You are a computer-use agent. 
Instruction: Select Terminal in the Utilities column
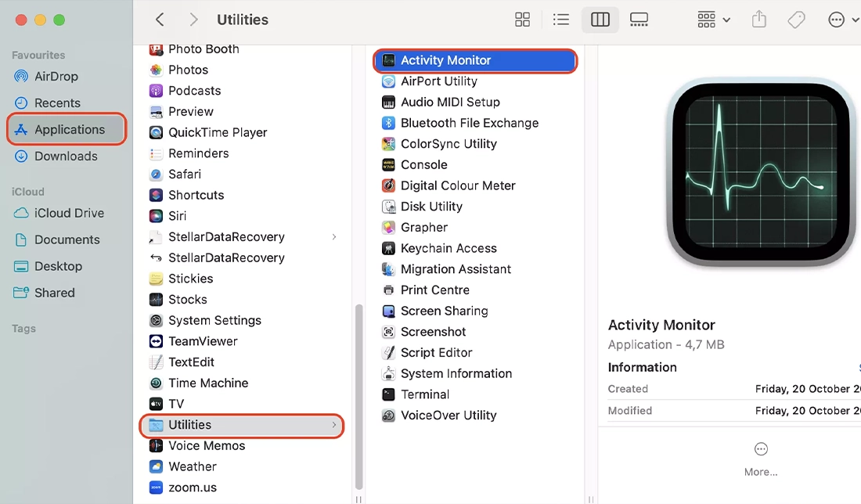[426, 394]
